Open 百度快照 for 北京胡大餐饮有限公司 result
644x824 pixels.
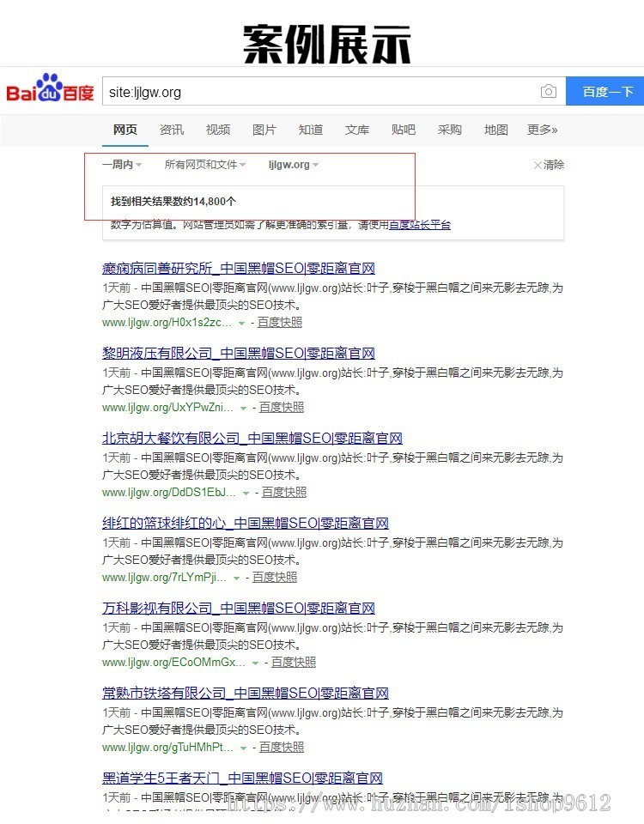(x=284, y=493)
